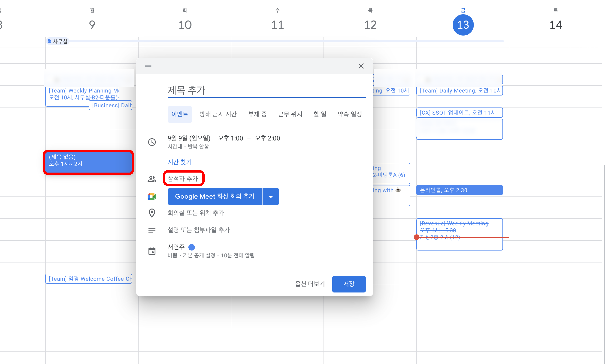Click the blue calendar color dot by 서연주
The image size is (605, 364).
192,247
